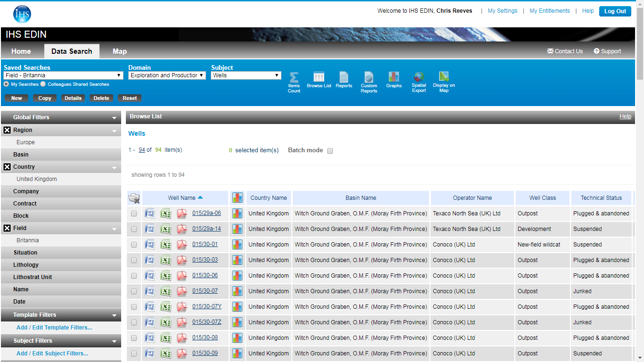Open the Browse List icon in toolbar
Image resolution: width=644 pixels, height=362 pixels.
[x=319, y=80]
